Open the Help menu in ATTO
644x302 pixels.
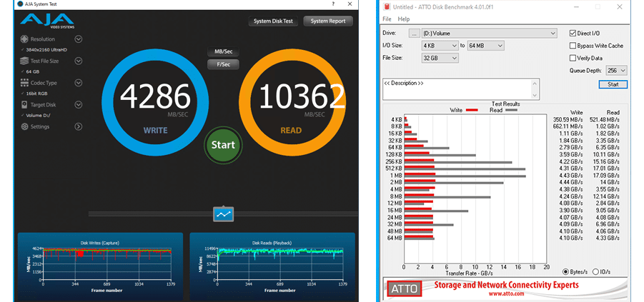click(404, 19)
